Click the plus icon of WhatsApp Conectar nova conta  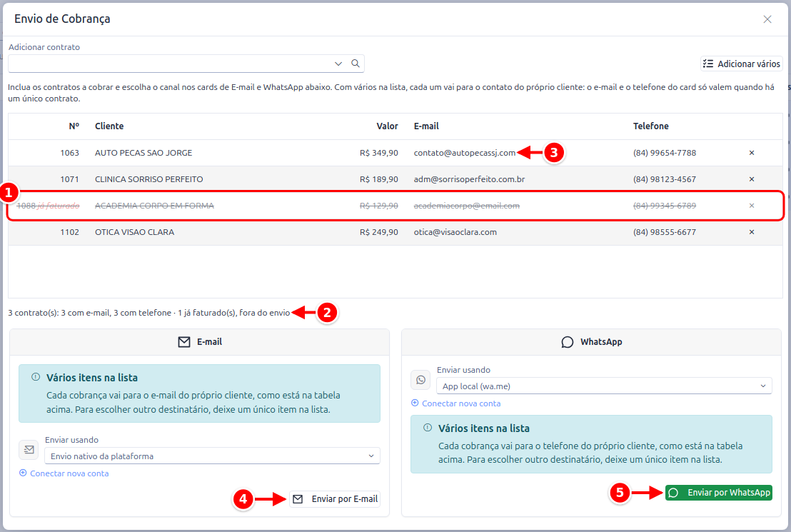point(415,403)
